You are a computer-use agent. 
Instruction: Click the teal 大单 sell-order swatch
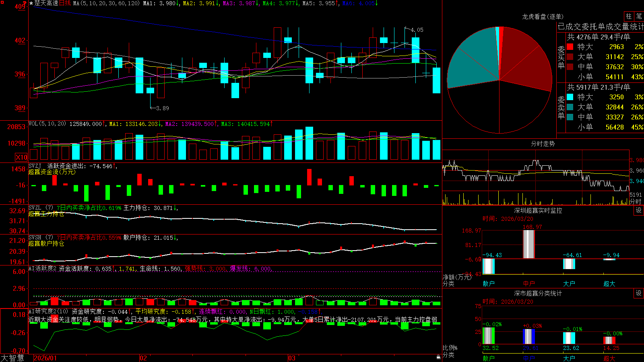click(570, 107)
